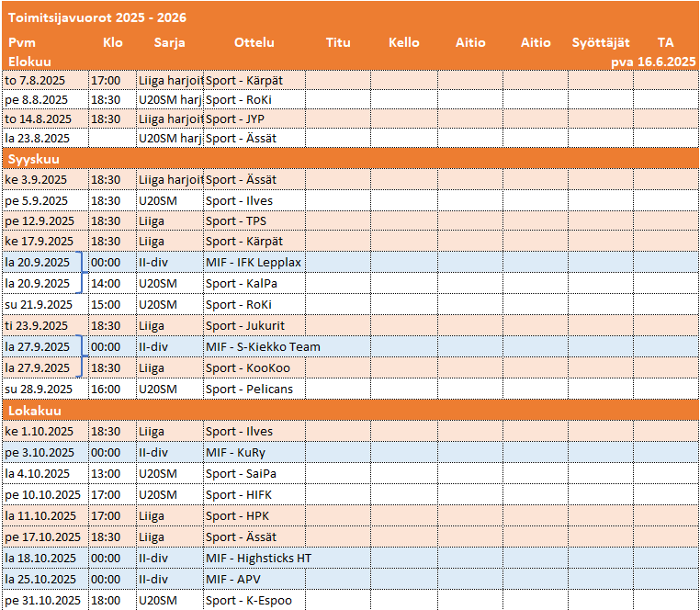Select match cell 'Sport - KooKoo'
Image resolution: width=700 pixels, height=610 pixels.
254,368
